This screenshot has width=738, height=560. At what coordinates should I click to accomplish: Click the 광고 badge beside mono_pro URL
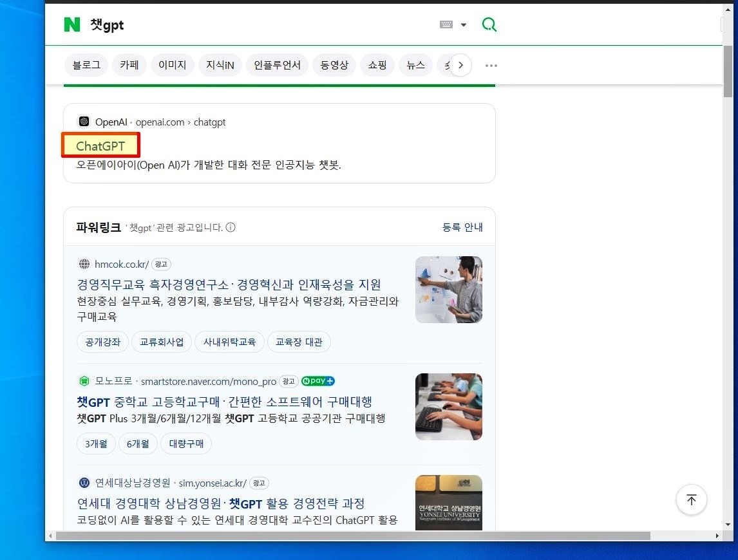(289, 381)
